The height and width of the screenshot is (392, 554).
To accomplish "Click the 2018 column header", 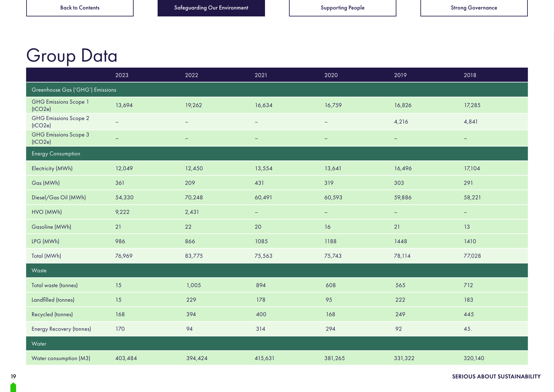I will coord(470,75).
